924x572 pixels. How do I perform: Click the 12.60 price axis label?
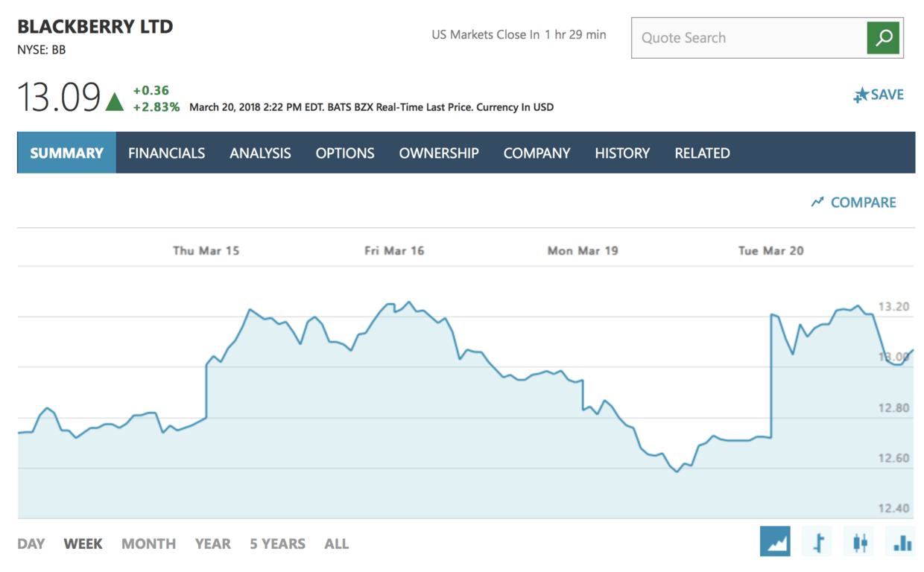893,457
